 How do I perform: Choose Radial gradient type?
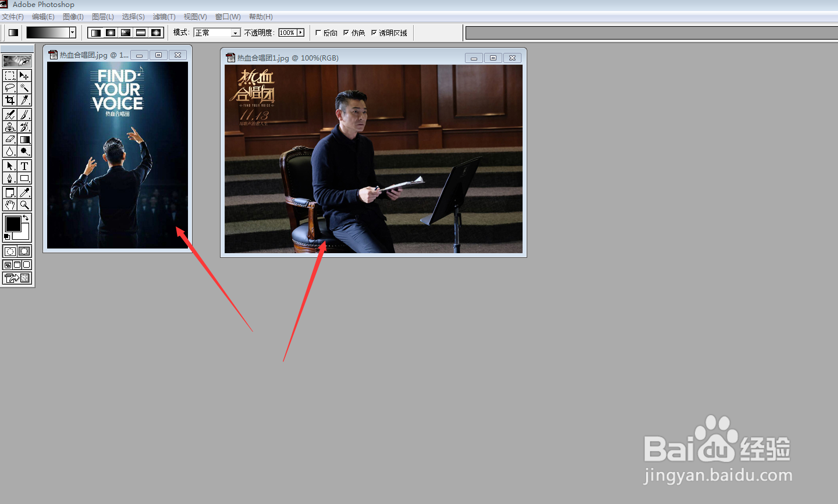(x=111, y=33)
